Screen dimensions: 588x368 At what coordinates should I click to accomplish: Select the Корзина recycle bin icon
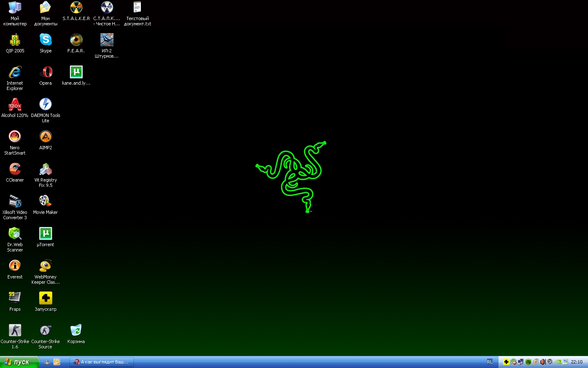tap(76, 331)
